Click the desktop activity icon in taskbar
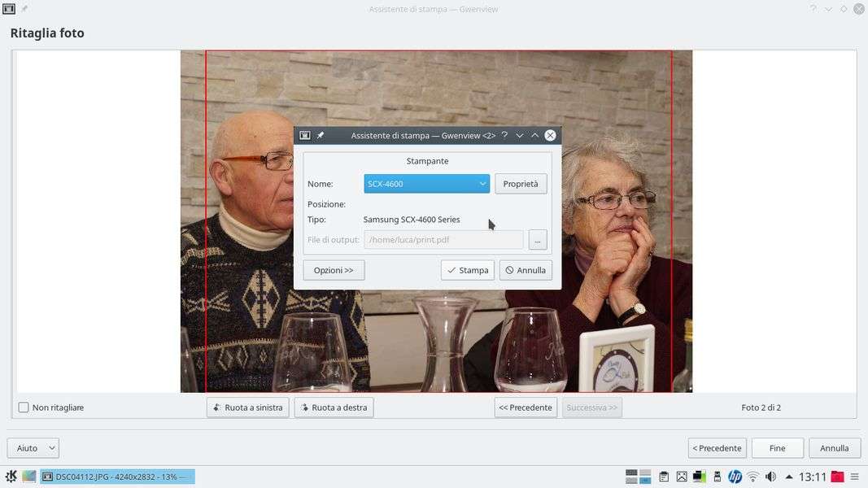Image resolution: width=868 pixels, height=488 pixels. (28, 477)
